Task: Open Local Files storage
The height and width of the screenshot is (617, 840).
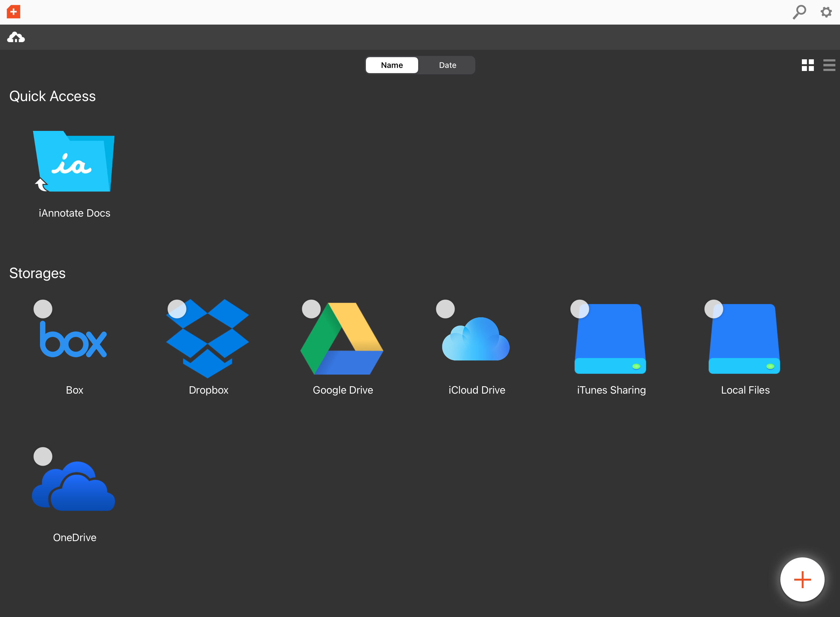Action: coord(744,339)
